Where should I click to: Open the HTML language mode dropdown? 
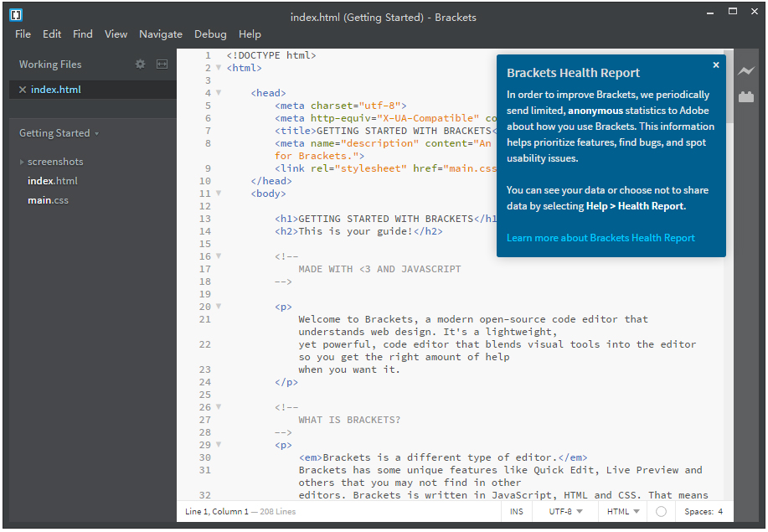pyautogui.click(x=623, y=511)
